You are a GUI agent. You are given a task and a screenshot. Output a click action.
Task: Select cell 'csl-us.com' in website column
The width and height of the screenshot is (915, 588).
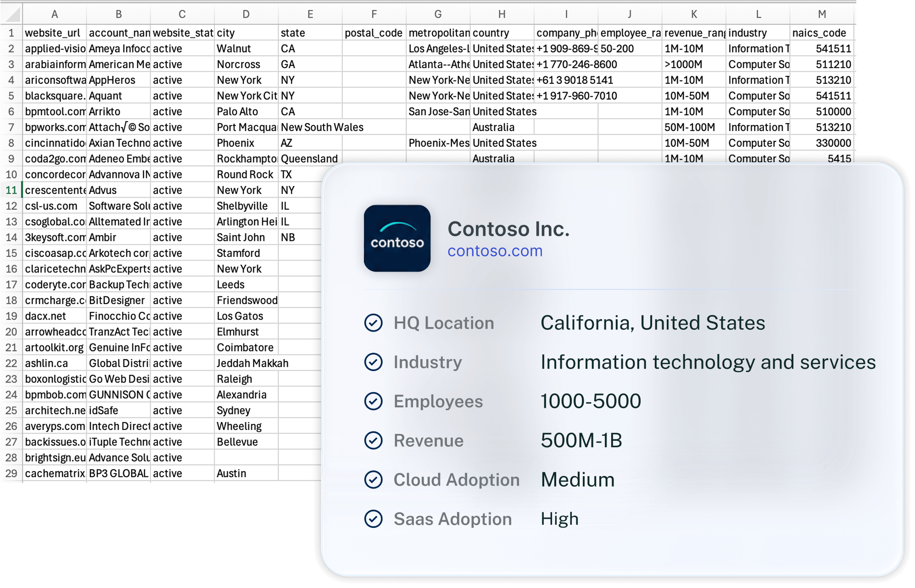point(55,206)
